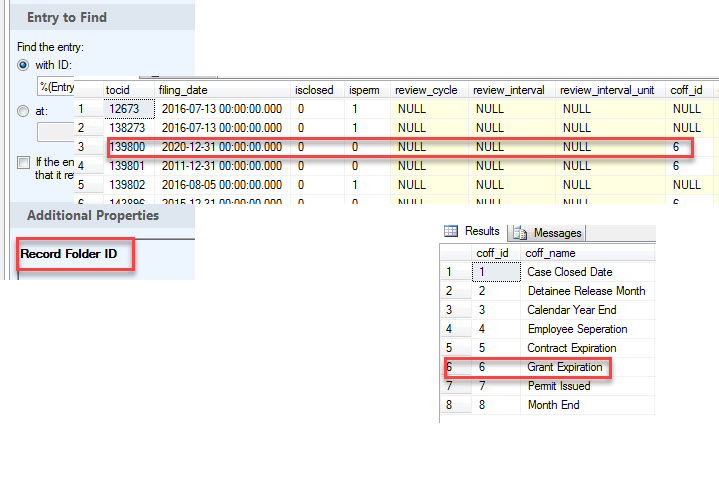Select the 'Employee Seperation' cell
Viewport: 719px width, 502px height.
[588, 329]
